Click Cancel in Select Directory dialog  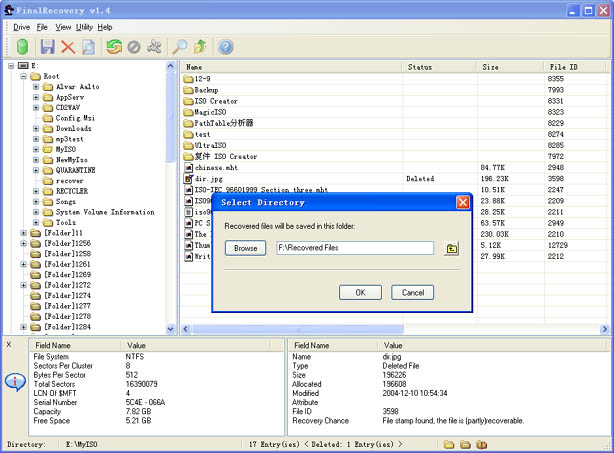coord(413,292)
